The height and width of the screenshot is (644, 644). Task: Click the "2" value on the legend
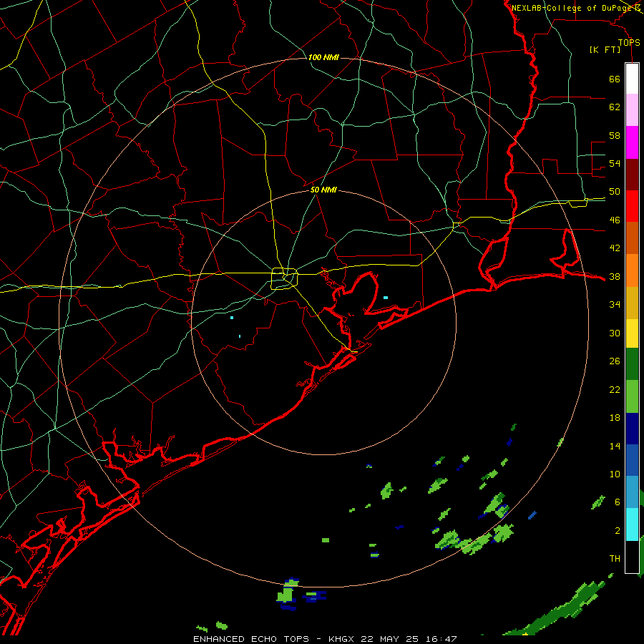tap(618, 531)
